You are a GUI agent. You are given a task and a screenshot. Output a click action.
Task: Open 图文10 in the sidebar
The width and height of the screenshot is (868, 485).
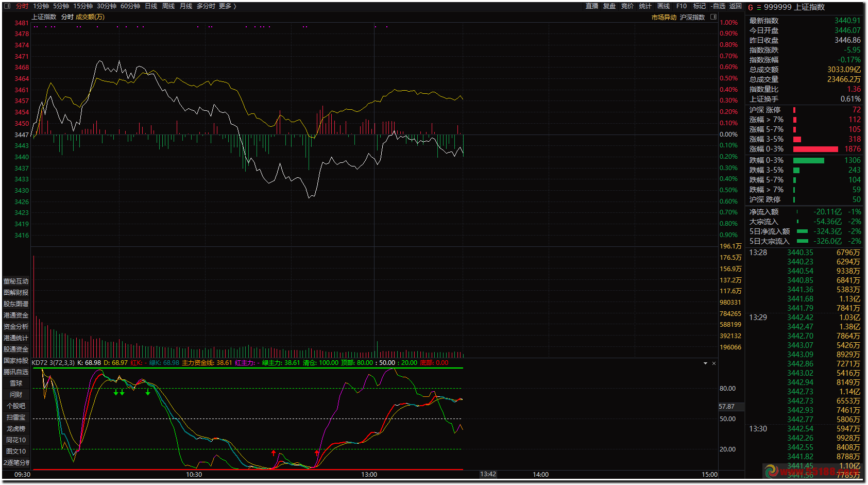[16, 451]
